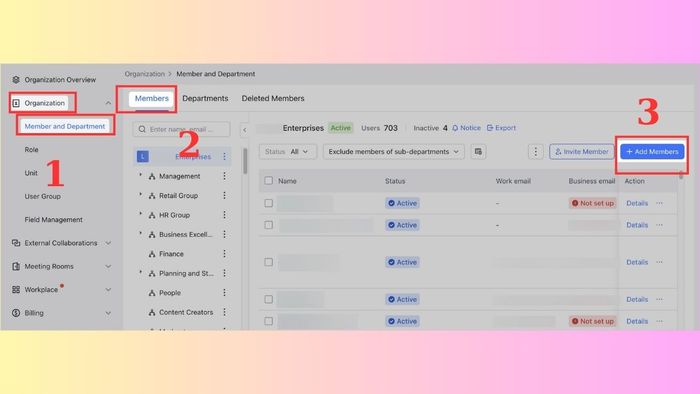Open ellipsis menu in last member row

point(659,321)
